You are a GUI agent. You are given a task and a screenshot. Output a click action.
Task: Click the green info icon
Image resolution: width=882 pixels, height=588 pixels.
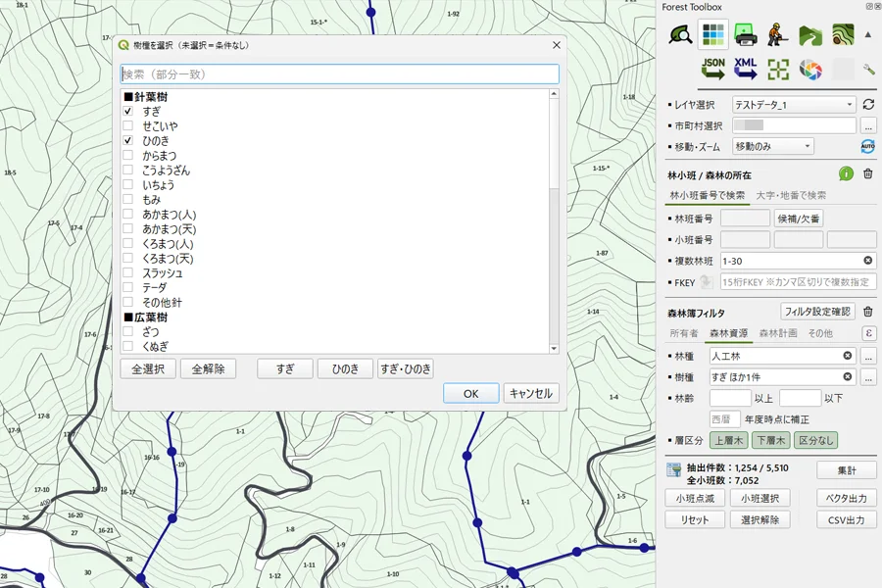click(x=846, y=173)
